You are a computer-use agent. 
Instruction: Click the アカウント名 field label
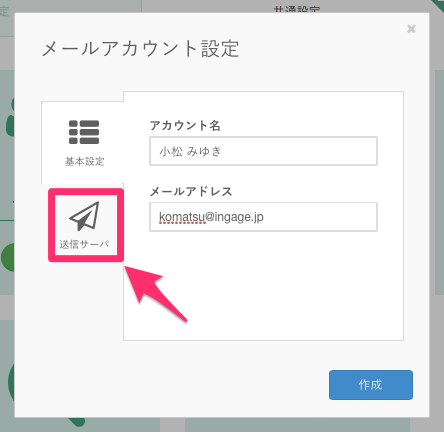(x=185, y=125)
